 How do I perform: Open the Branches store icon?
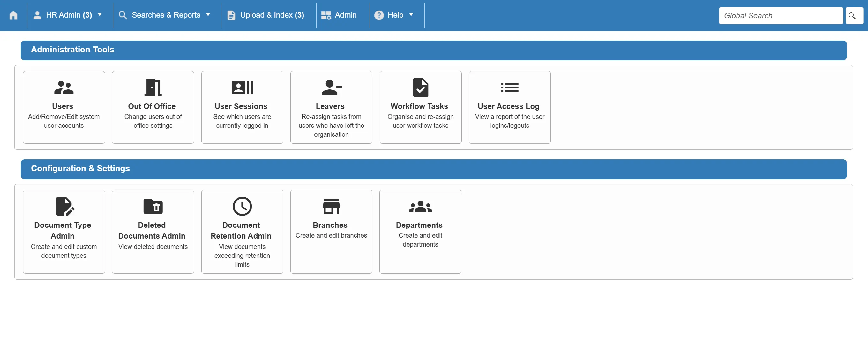click(x=332, y=206)
